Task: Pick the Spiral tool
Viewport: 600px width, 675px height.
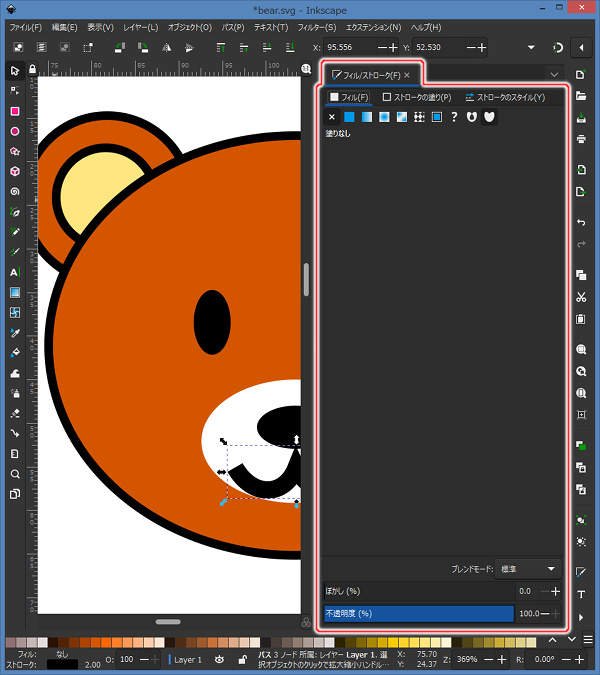Action: (14, 191)
